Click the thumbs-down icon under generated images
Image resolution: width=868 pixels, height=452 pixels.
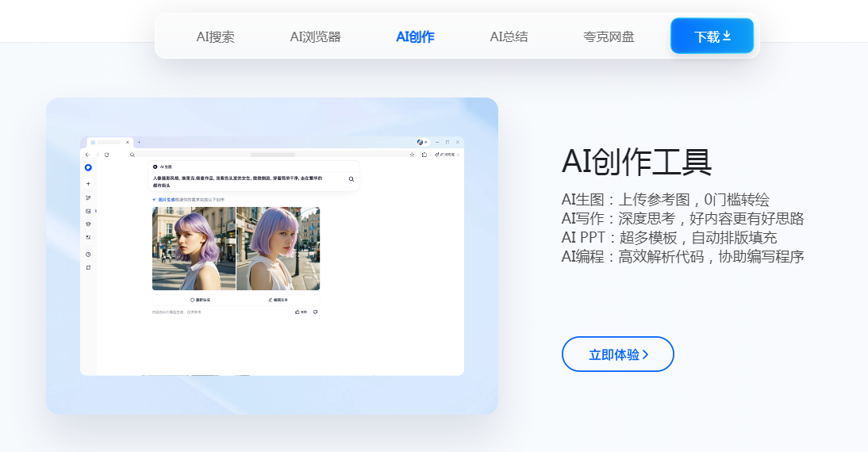click(315, 312)
